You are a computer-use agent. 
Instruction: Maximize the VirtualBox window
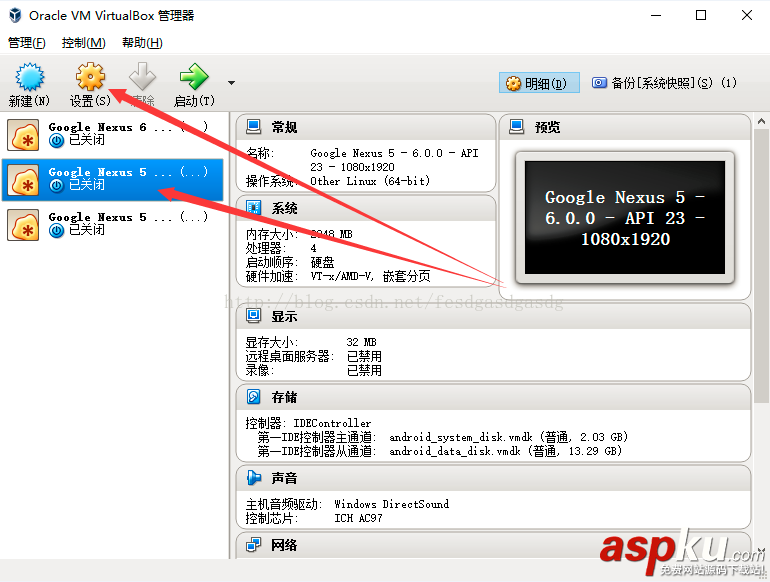(x=701, y=15)
